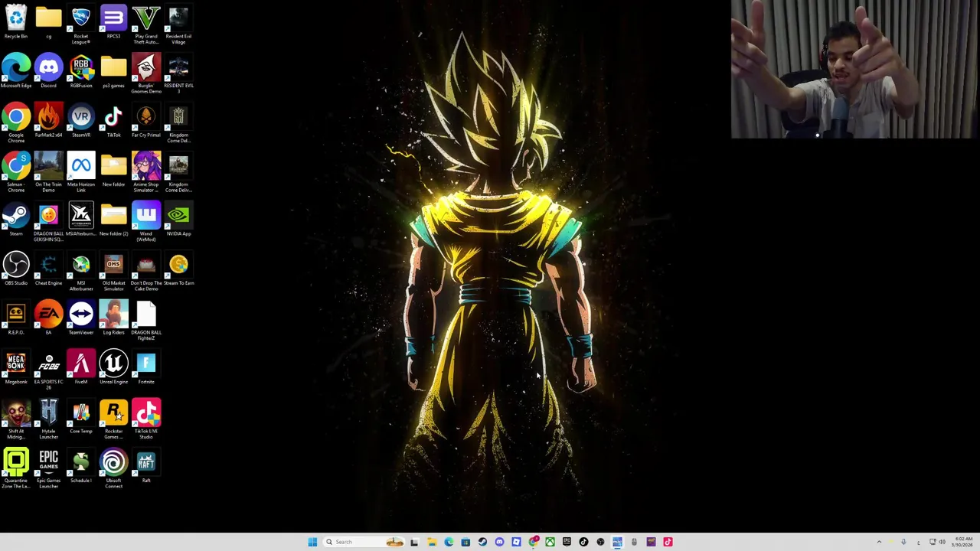Open the Unreal Engine shortcut
980x551 pixels.
coord(113,365)
